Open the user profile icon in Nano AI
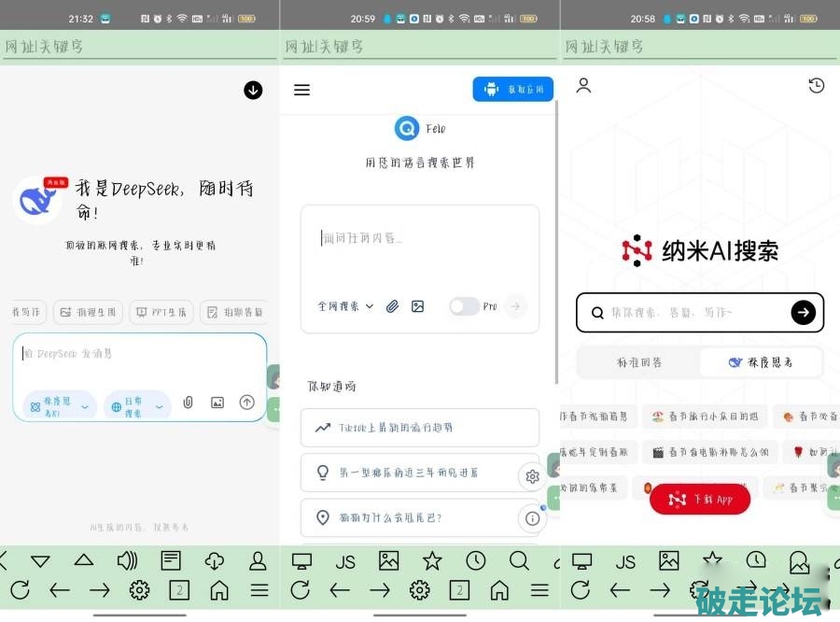The width and height of the screenshot is (840, 622). tap(583, 86)
